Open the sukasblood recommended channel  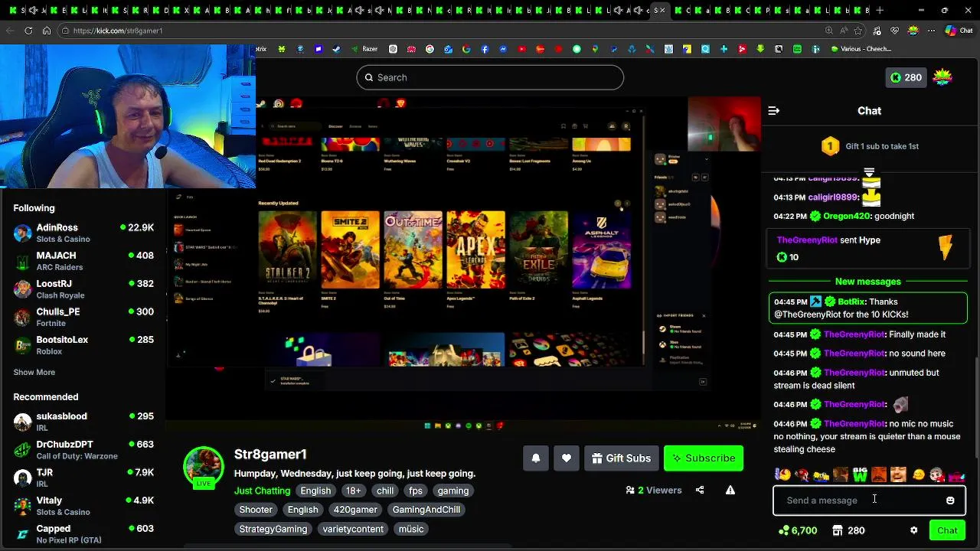click(x=83, y=422)
